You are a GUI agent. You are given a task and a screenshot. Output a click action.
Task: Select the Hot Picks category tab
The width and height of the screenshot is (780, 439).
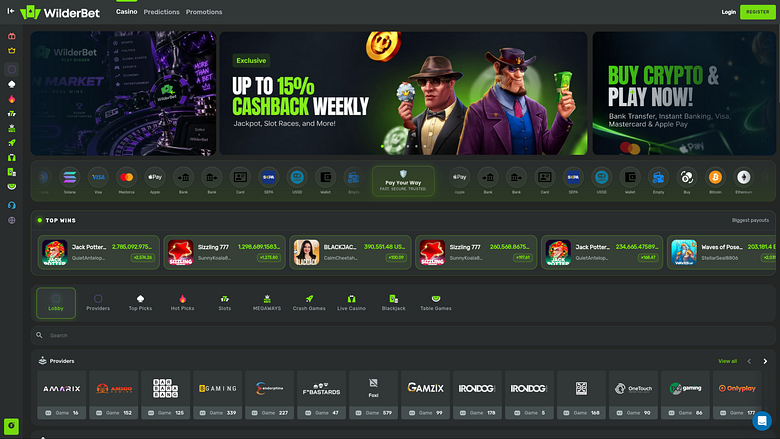point(183,303)
